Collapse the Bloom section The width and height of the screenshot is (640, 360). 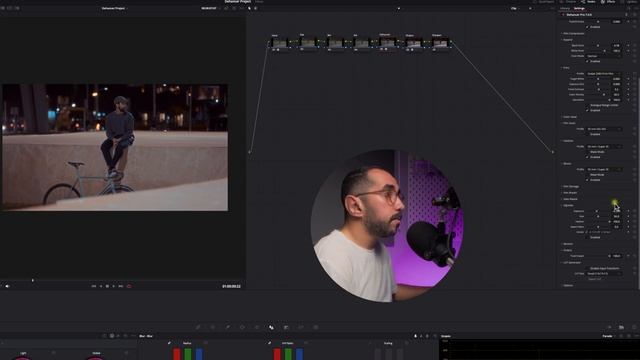[567, 164]
